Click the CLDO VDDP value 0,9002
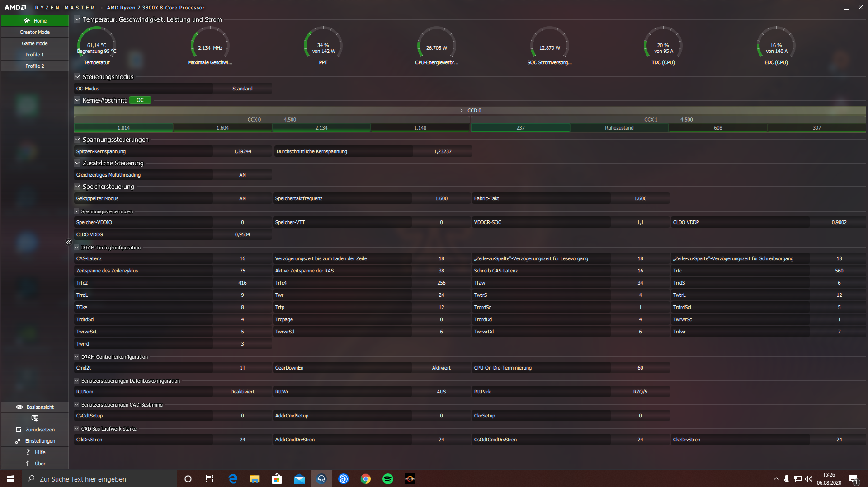Screen dimensions: 868x487 coord(839,222)
